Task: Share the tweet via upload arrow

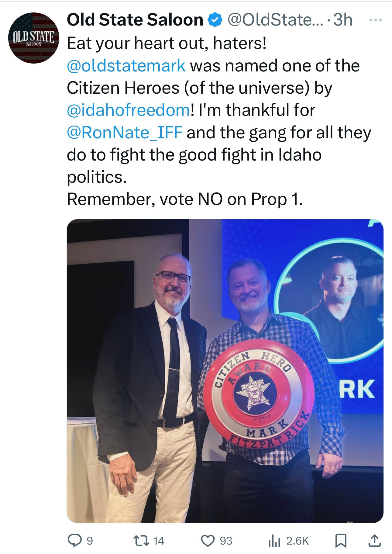Action: point(374,540)
